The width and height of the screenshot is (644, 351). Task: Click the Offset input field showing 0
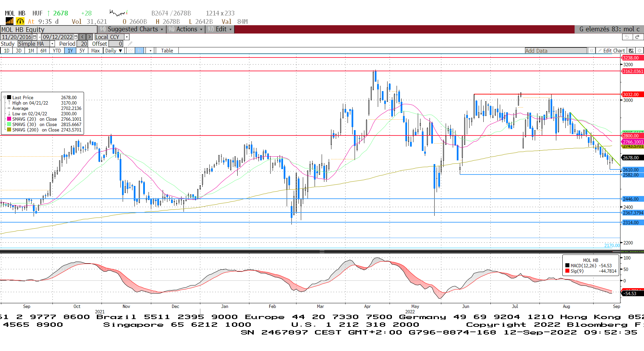tap(116, 44)
